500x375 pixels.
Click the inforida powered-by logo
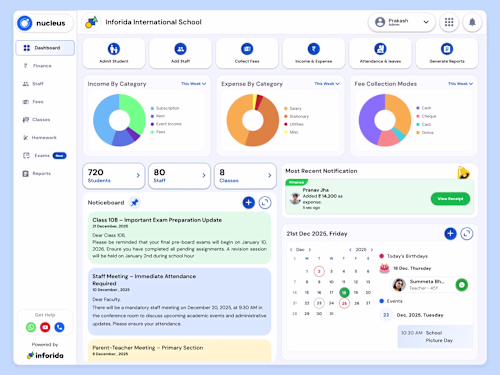click(45, 355)
